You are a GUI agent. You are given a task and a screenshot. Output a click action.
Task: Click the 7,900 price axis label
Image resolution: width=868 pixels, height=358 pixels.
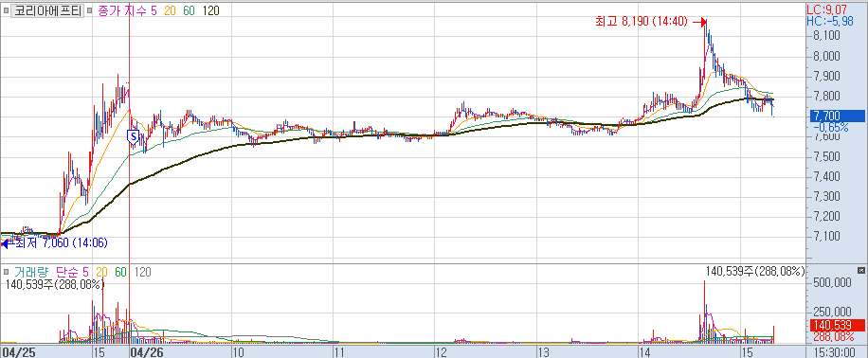(x=827, y=77)
